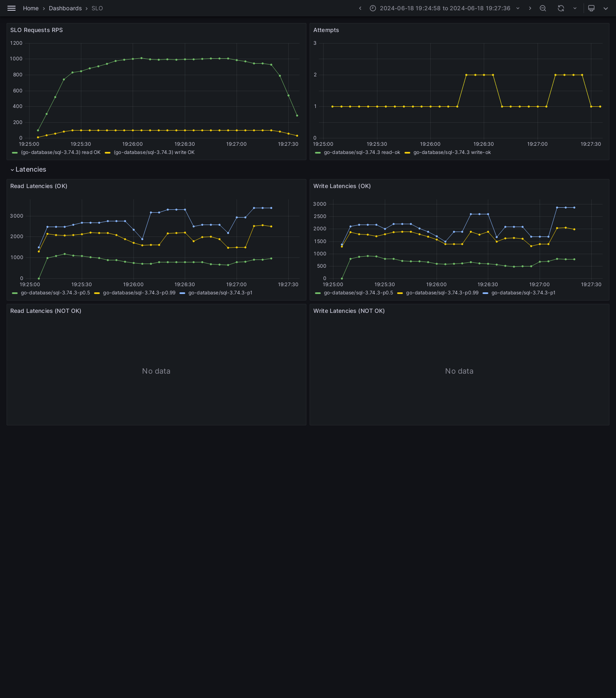Collapse the Latencies row
The image size is (616, 698).
[12, 170]
